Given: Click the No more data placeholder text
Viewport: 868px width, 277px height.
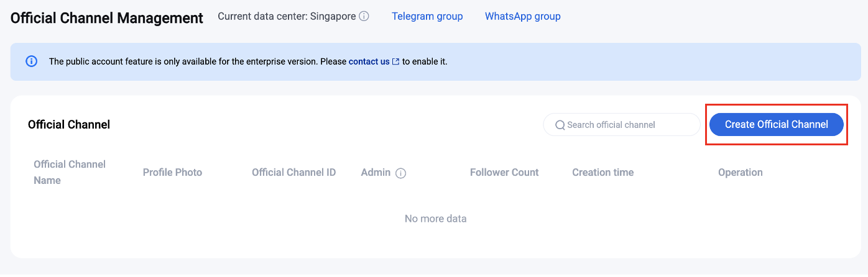Looking at the screenshot, I should (435, 219).
